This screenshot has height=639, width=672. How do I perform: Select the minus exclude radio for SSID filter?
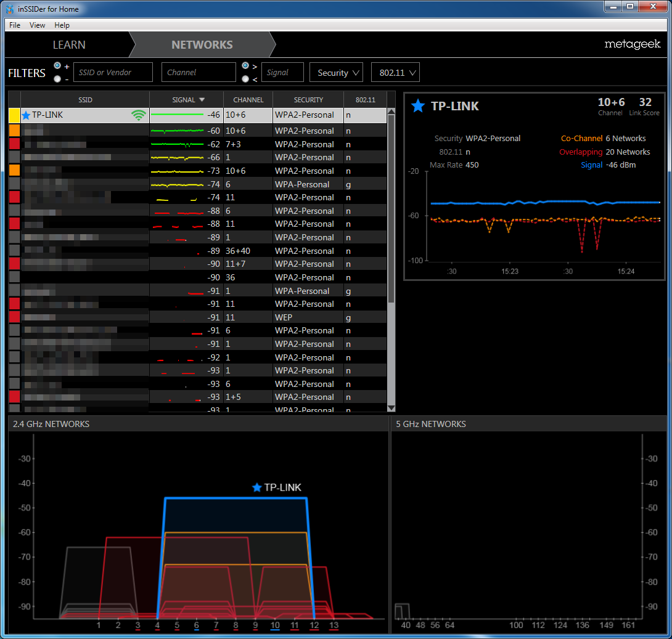[x=57, y=79]
